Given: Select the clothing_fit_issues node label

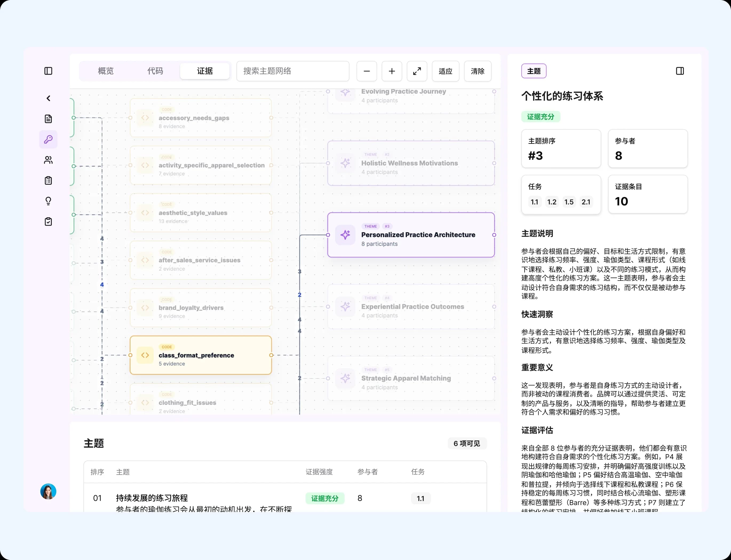Looking at the screenshot, I should (x=187, y=403).
